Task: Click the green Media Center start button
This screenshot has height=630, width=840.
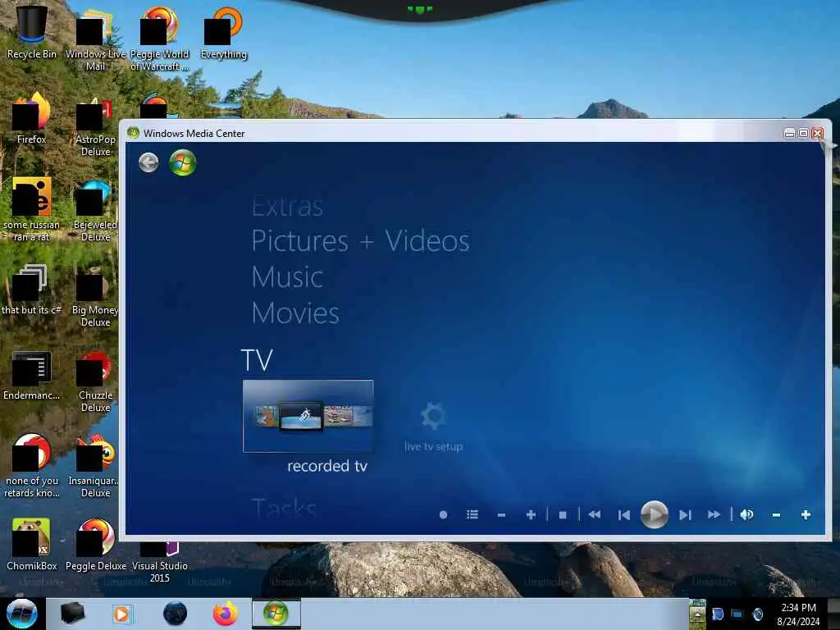Action: pyautogui.click(x=183, y=163)
